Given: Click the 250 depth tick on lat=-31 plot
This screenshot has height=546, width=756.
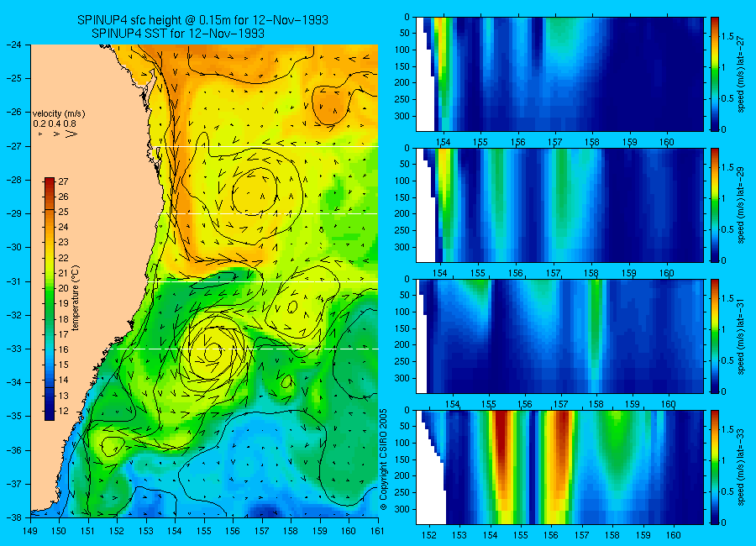Looking at the screenshot, I should tap(402, 361).
